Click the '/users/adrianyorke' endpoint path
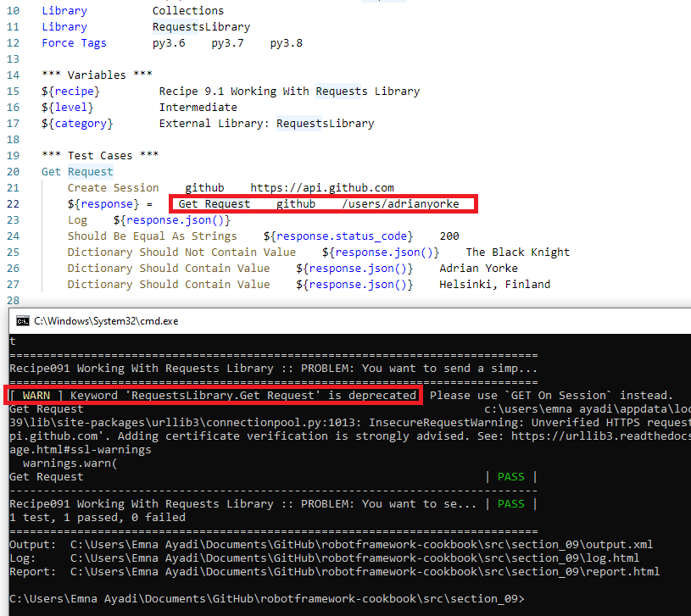Screen dimensions: 691x616 tap(400, 204)
